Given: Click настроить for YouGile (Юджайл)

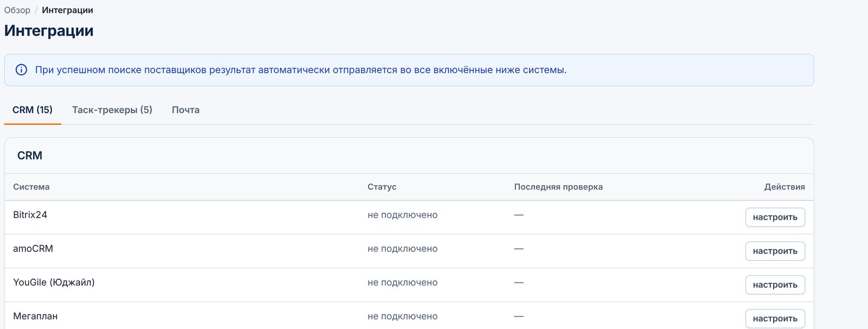Looking at the screenshot, I should coord(775,284).
